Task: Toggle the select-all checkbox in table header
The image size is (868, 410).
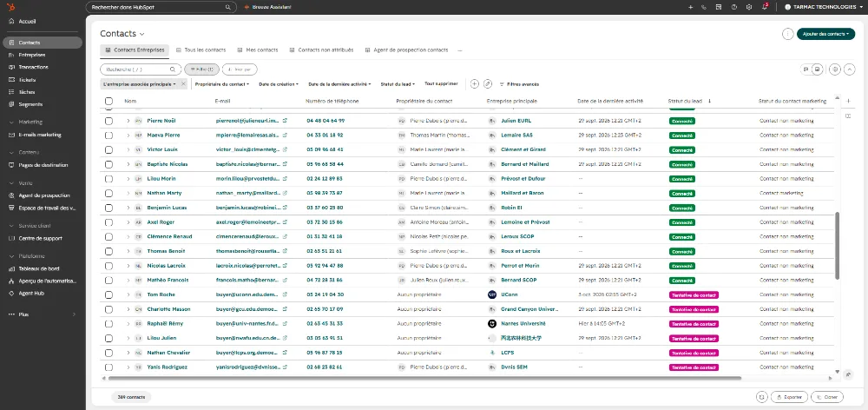Action: pyautogui.click(x=109, y=101)
